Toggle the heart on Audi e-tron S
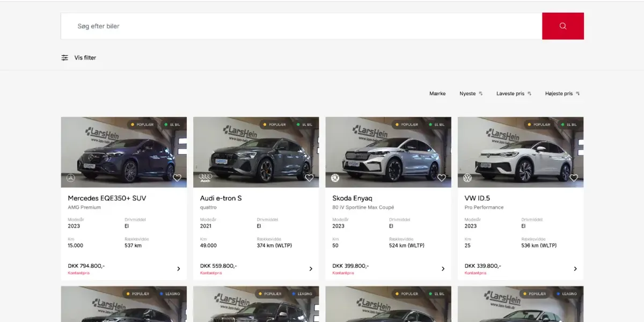 pyautogui.click(x=309, y=178)
